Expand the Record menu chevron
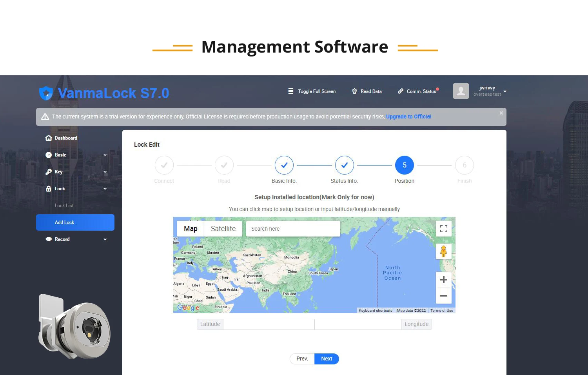The height and width of the screenshot is (375, 588). 105,240
